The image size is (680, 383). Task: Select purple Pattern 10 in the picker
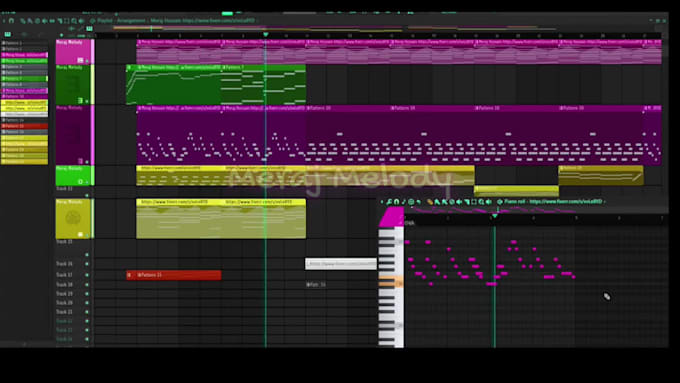(24, 96)
